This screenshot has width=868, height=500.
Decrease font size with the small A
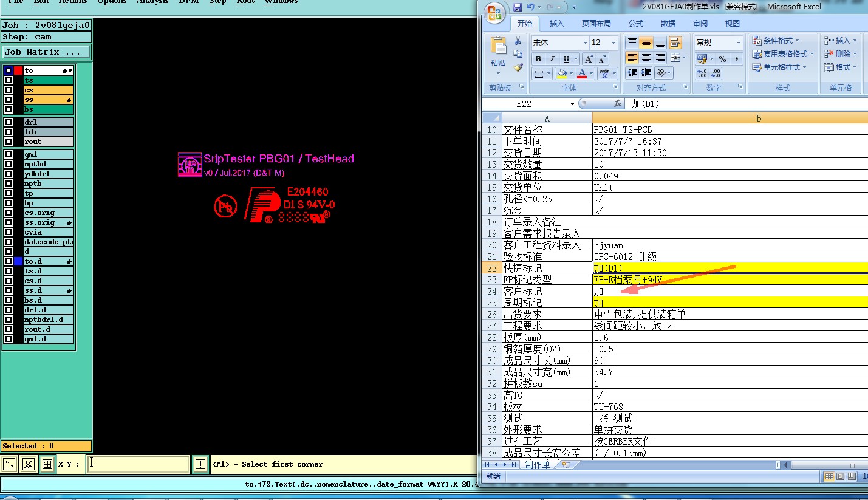(601, 59)
